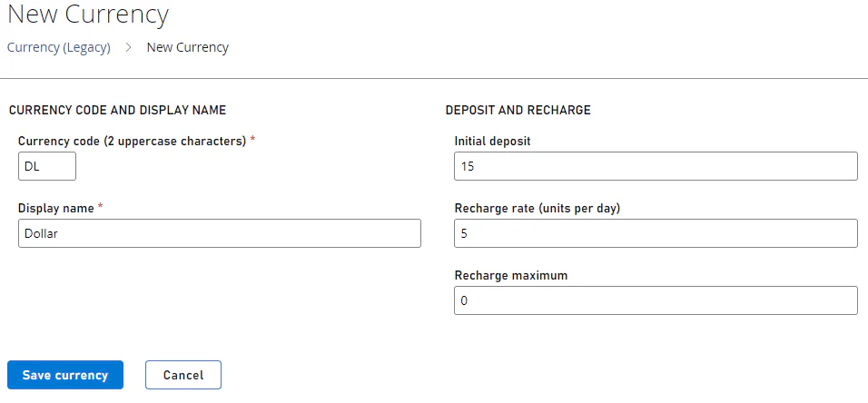
Task: Select the Initial deposit input box
Action: [655, 167]
